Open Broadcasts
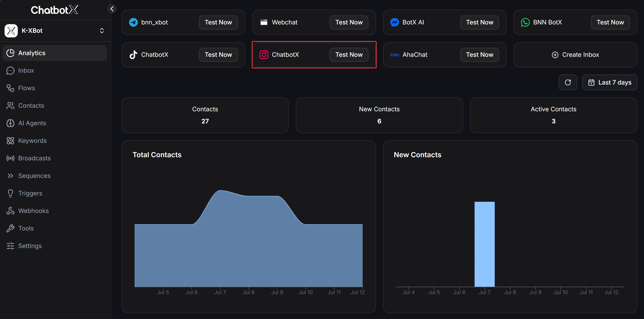The height and width of the screenshot is (319, 644). [x=55, y=158]
